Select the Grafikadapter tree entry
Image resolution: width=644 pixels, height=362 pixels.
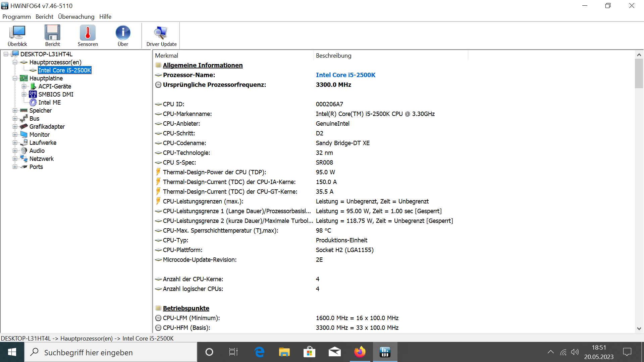coord(47,127)
